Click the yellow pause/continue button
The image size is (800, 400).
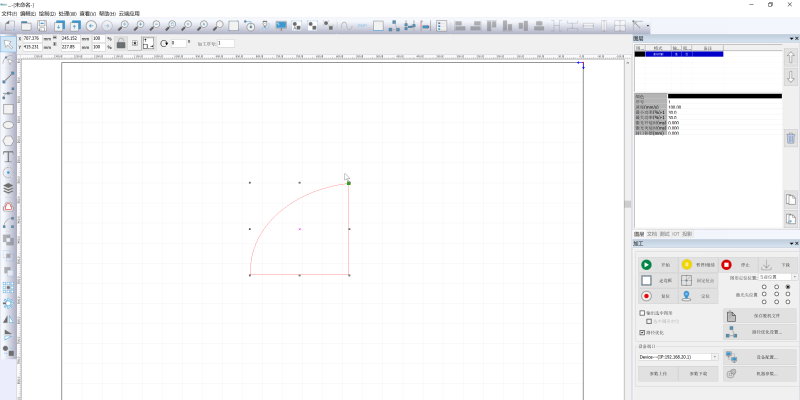698,265
